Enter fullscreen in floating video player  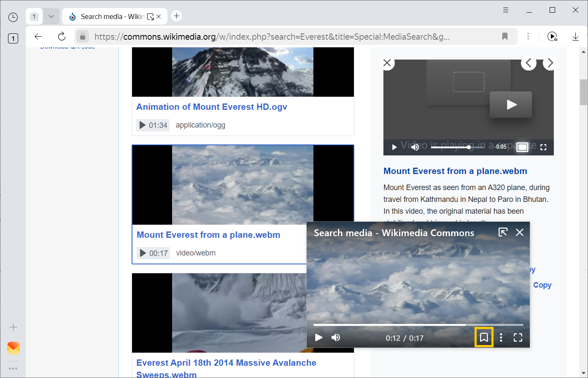(518, 337)
